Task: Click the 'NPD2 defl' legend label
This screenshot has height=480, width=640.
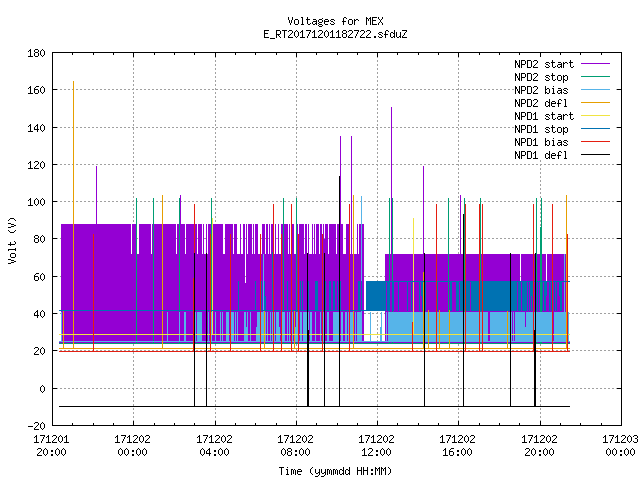Action: pyautogui.click(x=541, y=103)
